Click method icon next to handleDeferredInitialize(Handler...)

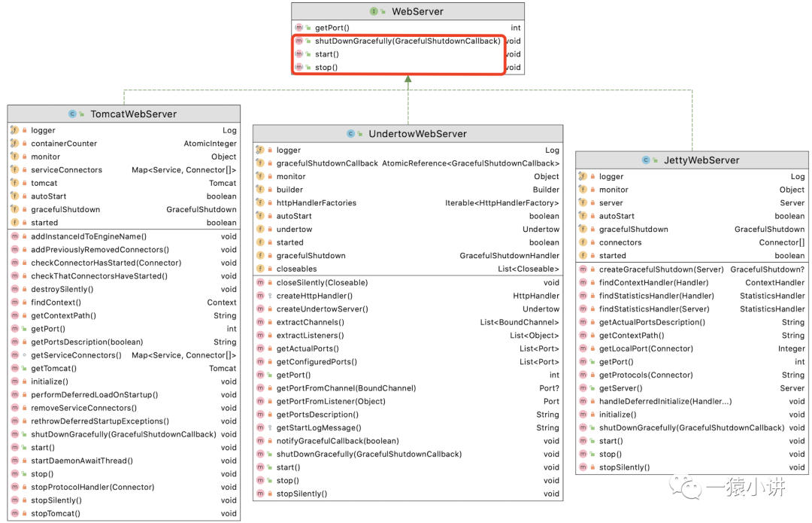(583, 401)
